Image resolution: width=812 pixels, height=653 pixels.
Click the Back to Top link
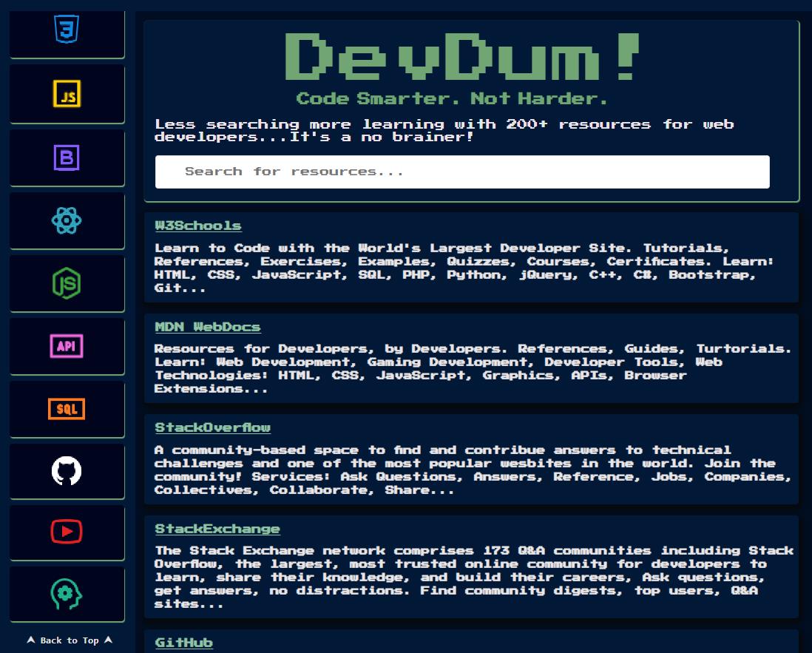[x=70, y=640]
